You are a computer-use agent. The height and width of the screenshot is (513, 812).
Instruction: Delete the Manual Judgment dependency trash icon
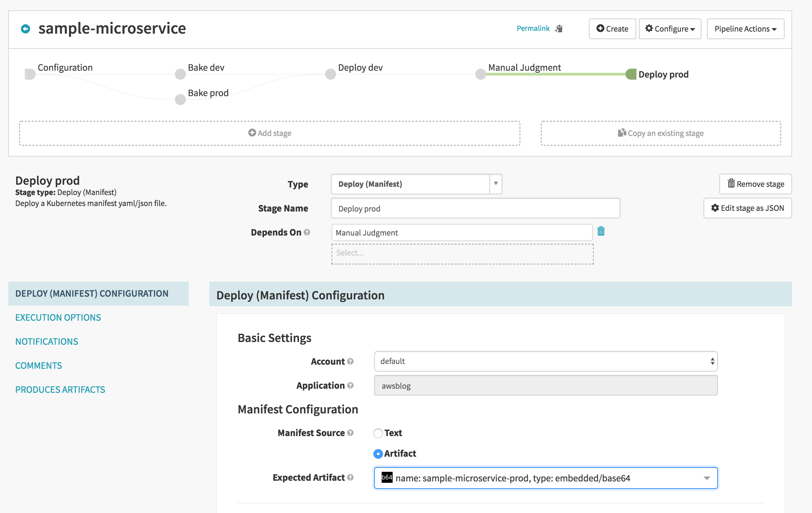pos(601,231)
